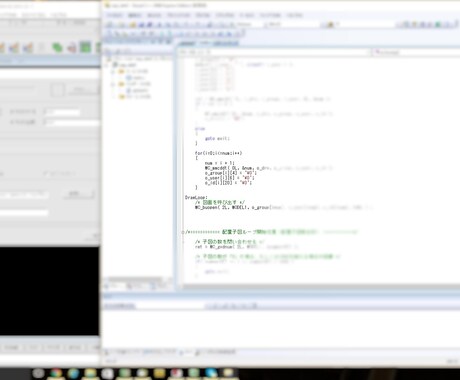Click the MC_bpopen call line in the code
This screenshot has width=460, height=380.
click(x=283, y=207)
